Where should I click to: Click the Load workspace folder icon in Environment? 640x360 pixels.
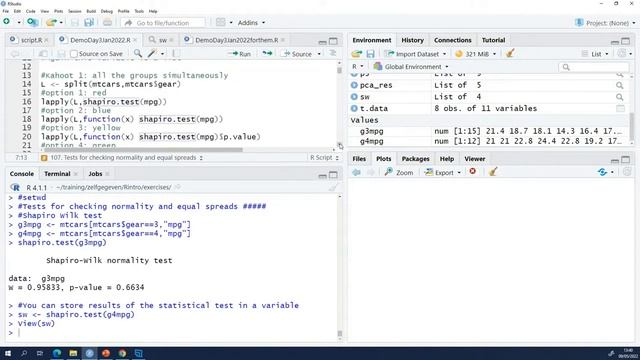pos(357,54)
